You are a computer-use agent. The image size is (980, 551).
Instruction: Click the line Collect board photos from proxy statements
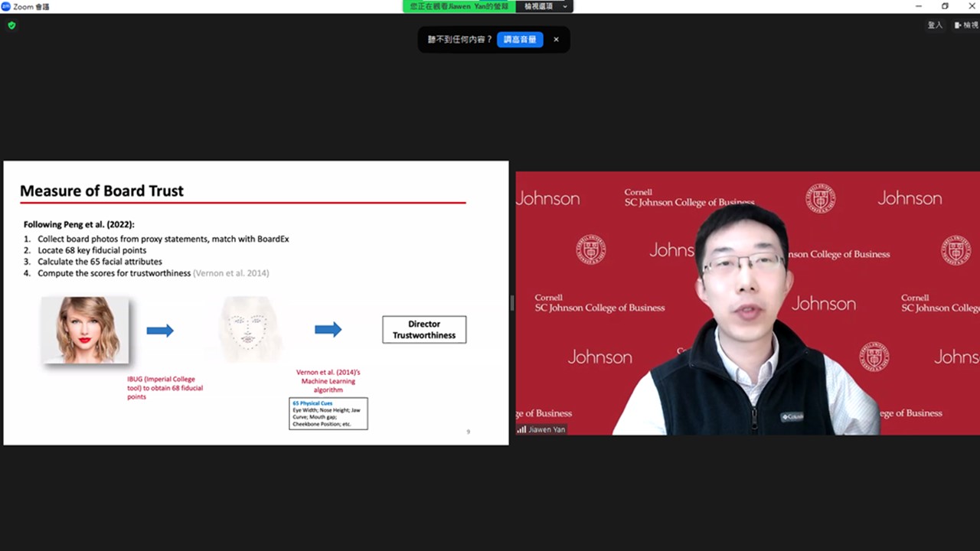[x=163, y=239]
